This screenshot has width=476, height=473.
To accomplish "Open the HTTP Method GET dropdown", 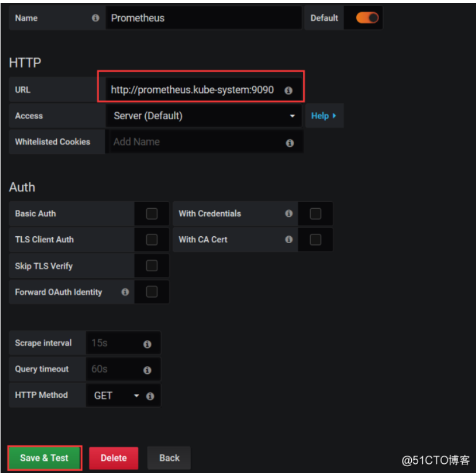I will tap(117, 396).
